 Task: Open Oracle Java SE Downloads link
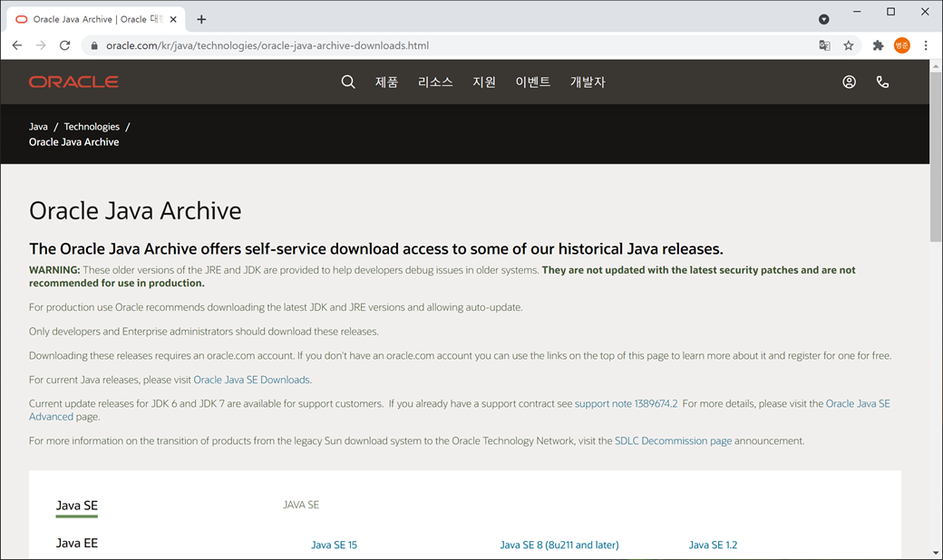(x=251, y=380)
